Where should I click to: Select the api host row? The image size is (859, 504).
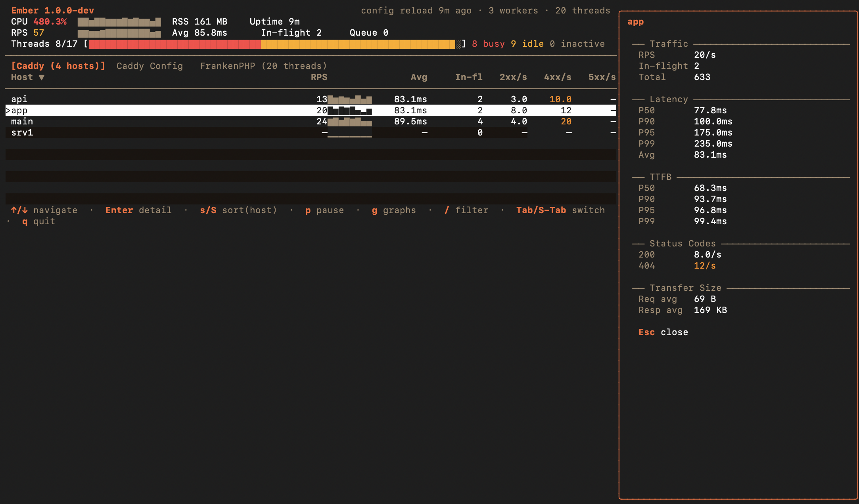(x=19, y=99)
